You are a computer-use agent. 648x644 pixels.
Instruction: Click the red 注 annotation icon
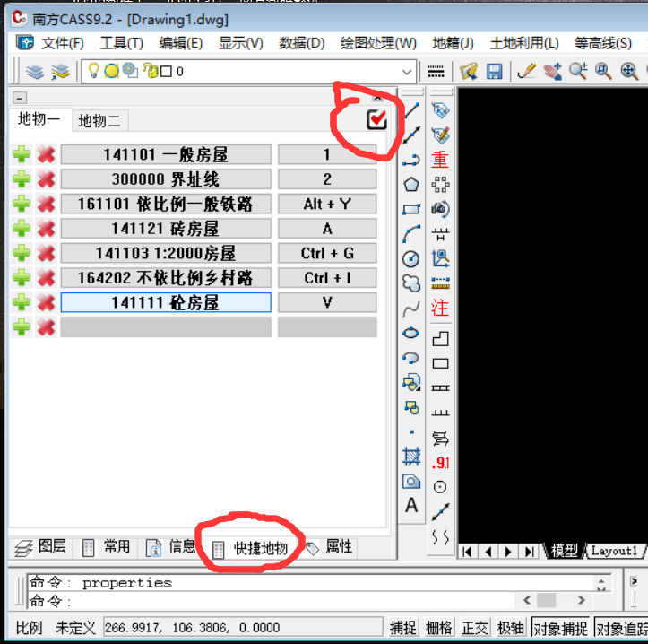tap(440, 309)
